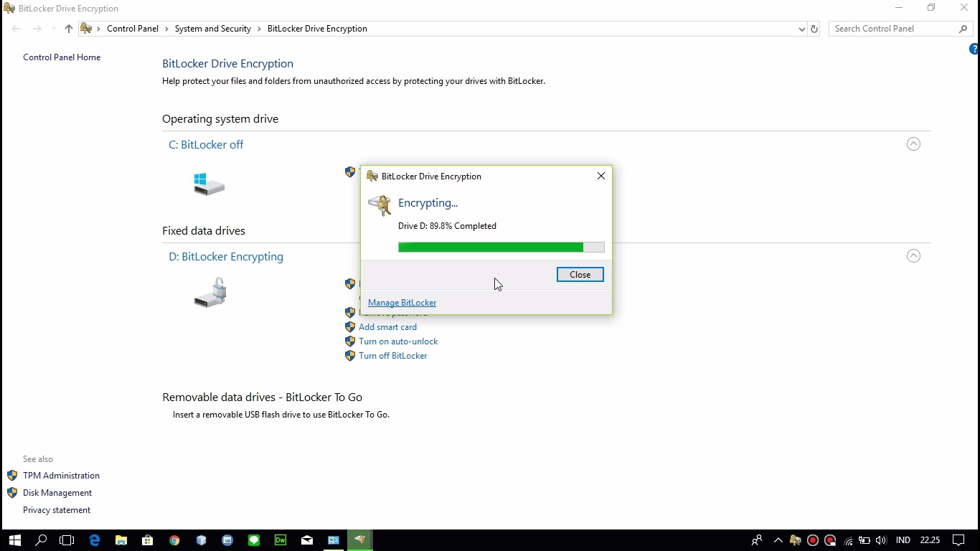Go up one level with Up arrow
This screenshot has width=980, height=551.
coord(69,29)
